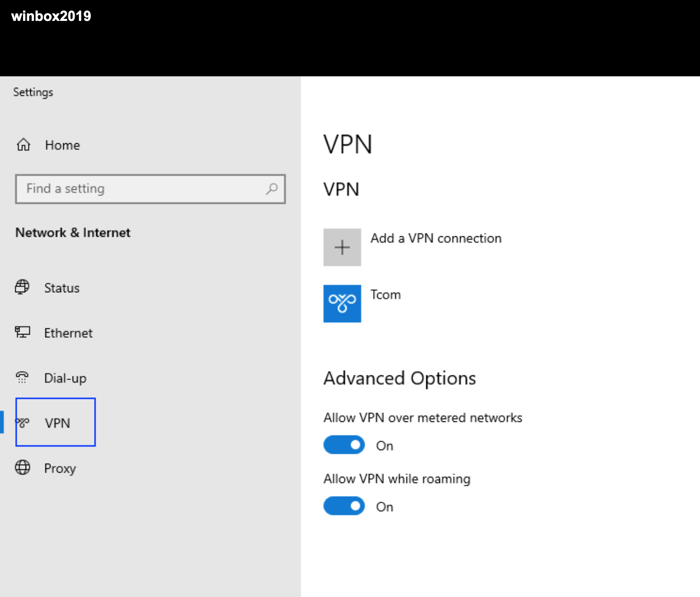The image size is (700, 597).
Task: Click the VPN sidebar icon
Action: [22, 422]
